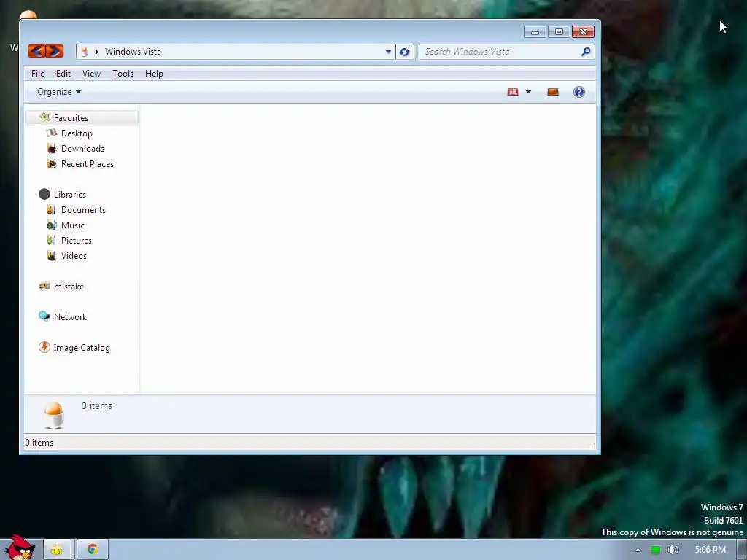Click the Image Catalog lightning icon

[44, 347]
